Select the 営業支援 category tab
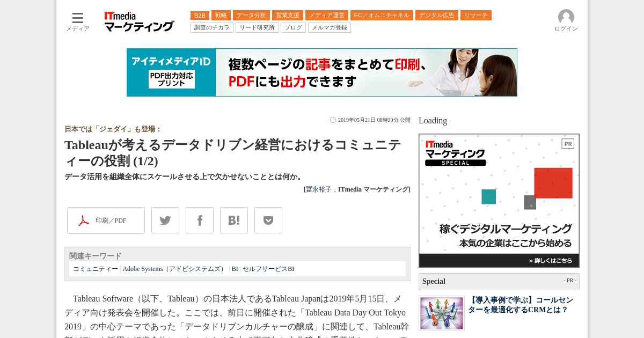Viewport: 644px width, 338px height. (288, 16)
